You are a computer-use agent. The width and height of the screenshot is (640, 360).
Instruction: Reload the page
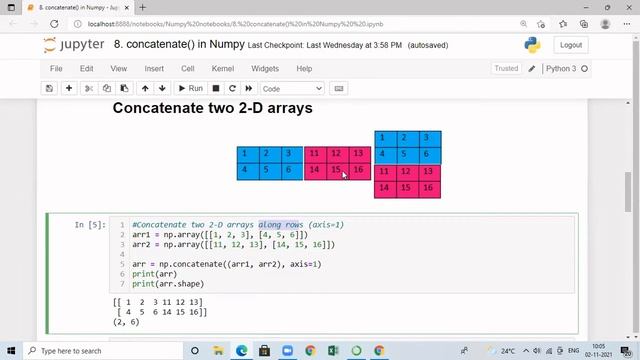[54, 24]
